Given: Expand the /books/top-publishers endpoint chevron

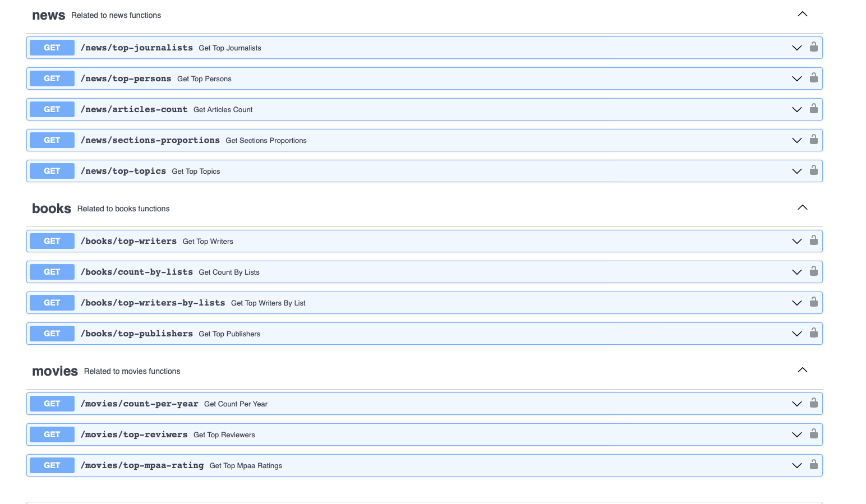Looking at the screenshot, I should (796, 334).
